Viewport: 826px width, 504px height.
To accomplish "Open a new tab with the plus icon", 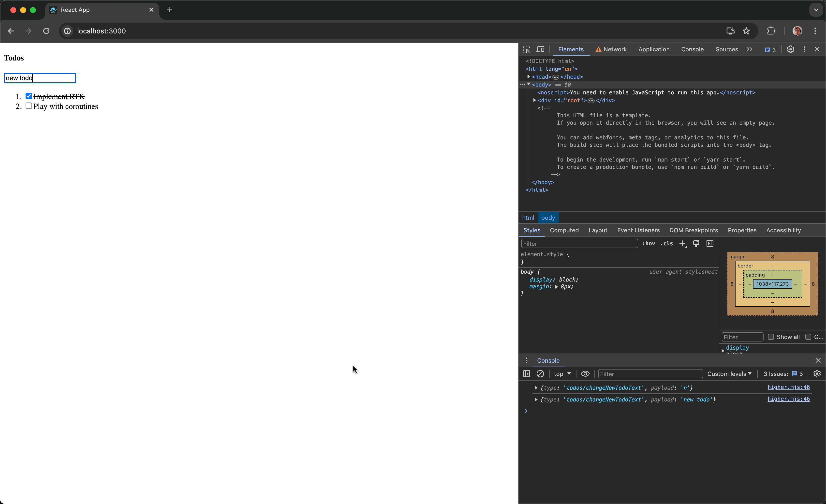I will click(169, 10).
